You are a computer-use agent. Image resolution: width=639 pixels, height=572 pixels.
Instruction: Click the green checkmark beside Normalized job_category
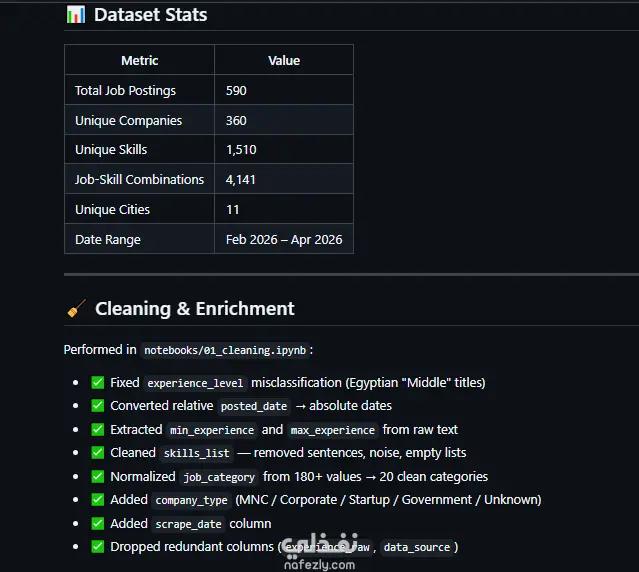98,476
